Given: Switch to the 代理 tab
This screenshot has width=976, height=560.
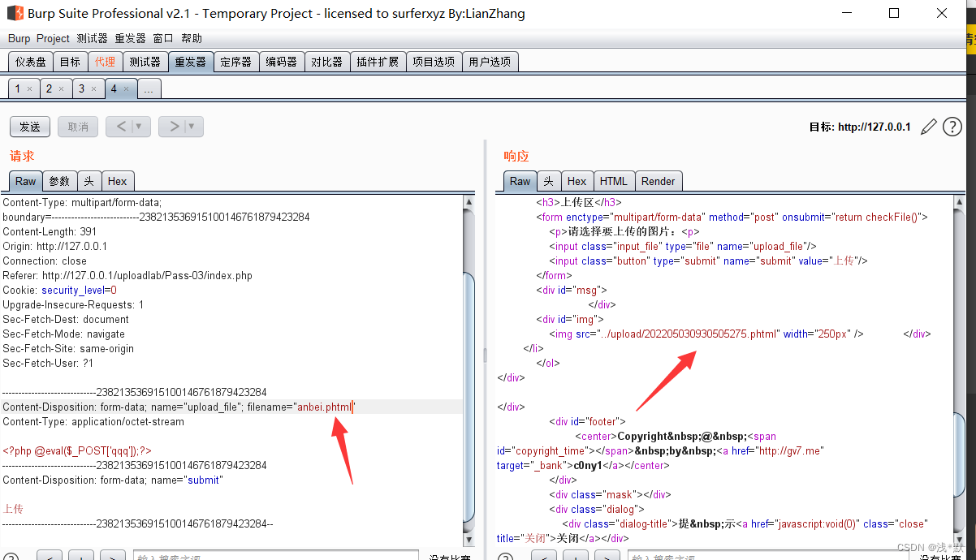Looking at the screenshot, I should click(x=105, y=62).
